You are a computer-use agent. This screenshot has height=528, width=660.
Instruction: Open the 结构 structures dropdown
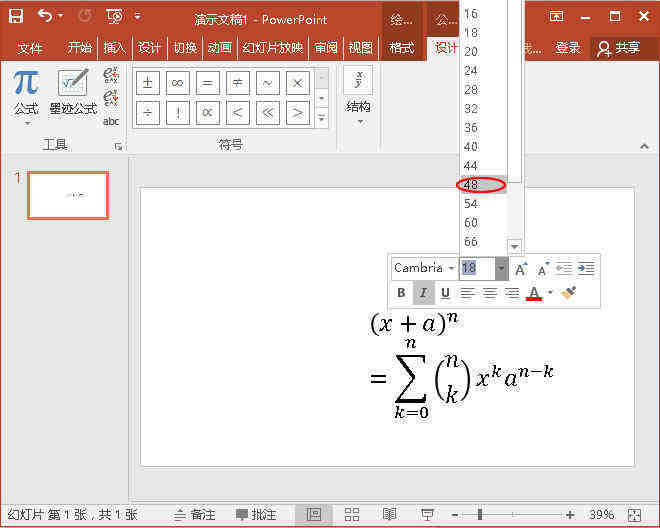tap(358, 97)
